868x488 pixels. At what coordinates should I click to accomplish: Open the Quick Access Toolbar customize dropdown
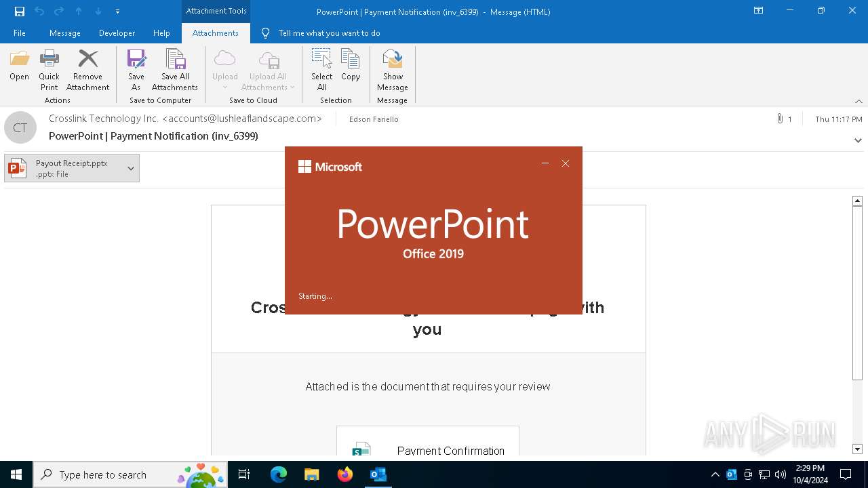[x=117, y=12]
